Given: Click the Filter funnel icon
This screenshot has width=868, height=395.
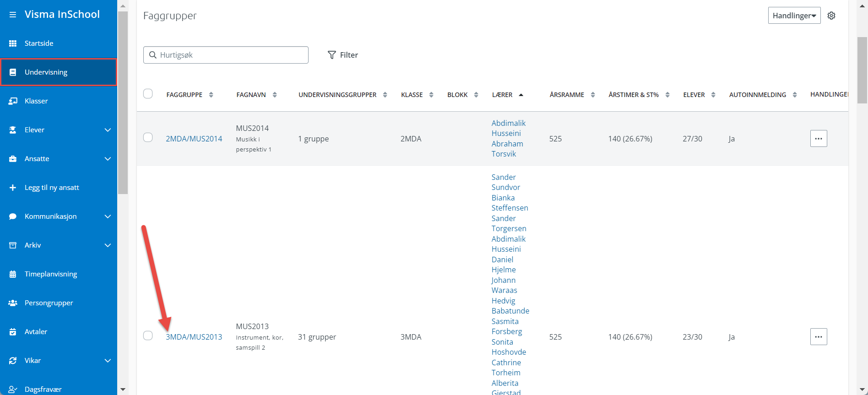Looking at the screenshot, I should tap(332, 55).
